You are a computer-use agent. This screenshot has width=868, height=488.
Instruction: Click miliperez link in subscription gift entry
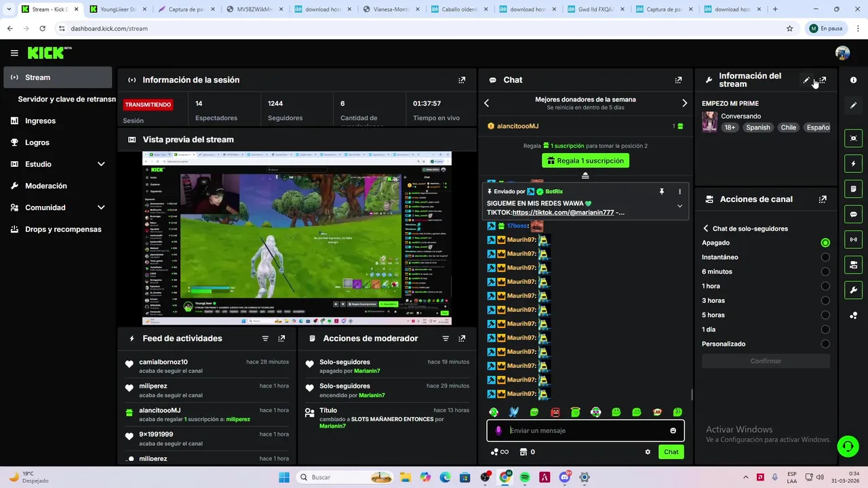(238, 420)
